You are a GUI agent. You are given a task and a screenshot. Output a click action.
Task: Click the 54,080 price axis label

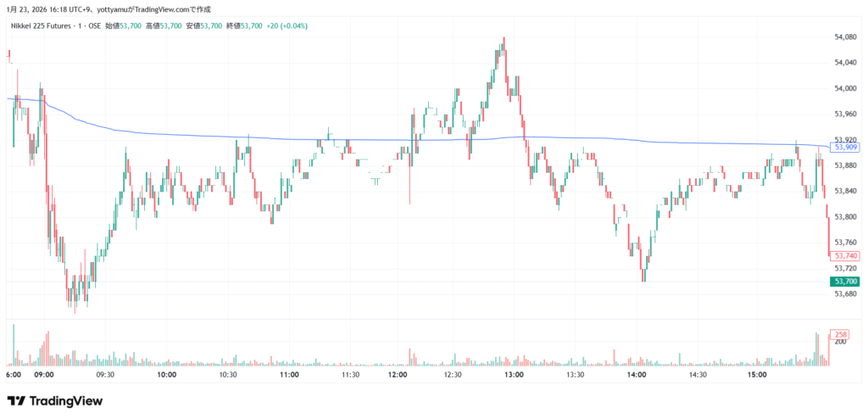(x=848, y=37)
